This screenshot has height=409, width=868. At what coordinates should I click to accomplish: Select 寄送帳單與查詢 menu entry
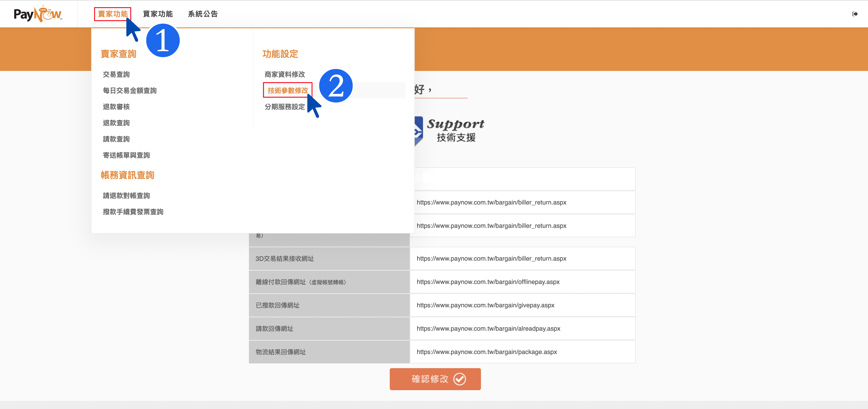[126, 155]
